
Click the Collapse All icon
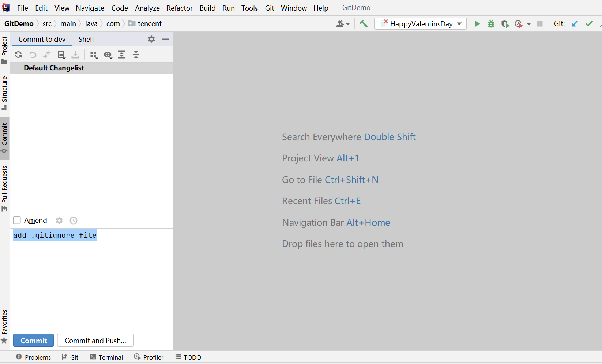[x=136, y=55]
